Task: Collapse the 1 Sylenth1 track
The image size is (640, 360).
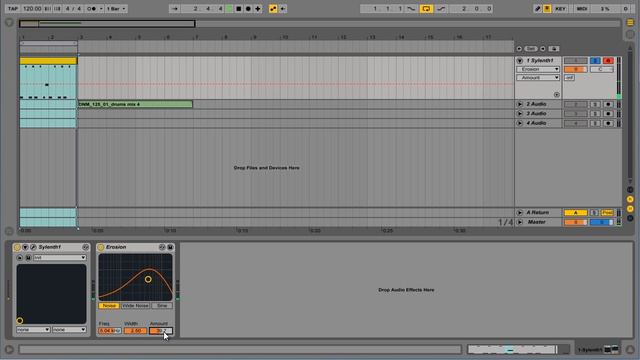Action: click(520, 61)
